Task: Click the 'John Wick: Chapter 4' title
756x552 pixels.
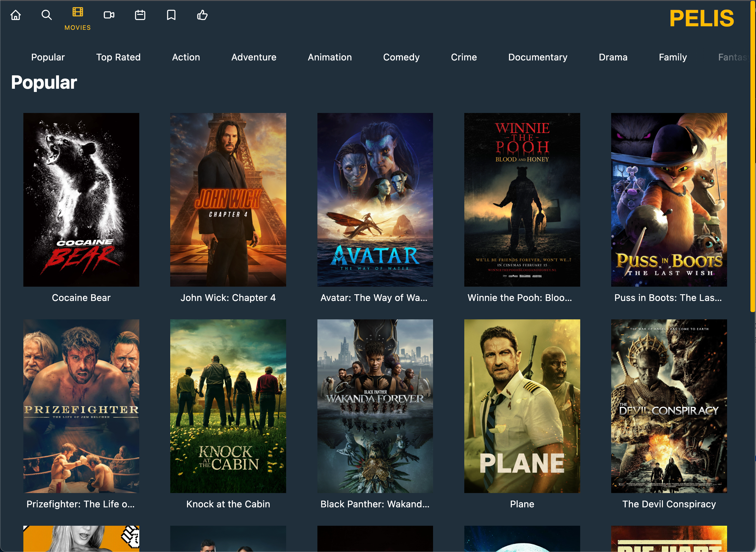Action: [x=228, y=298]
